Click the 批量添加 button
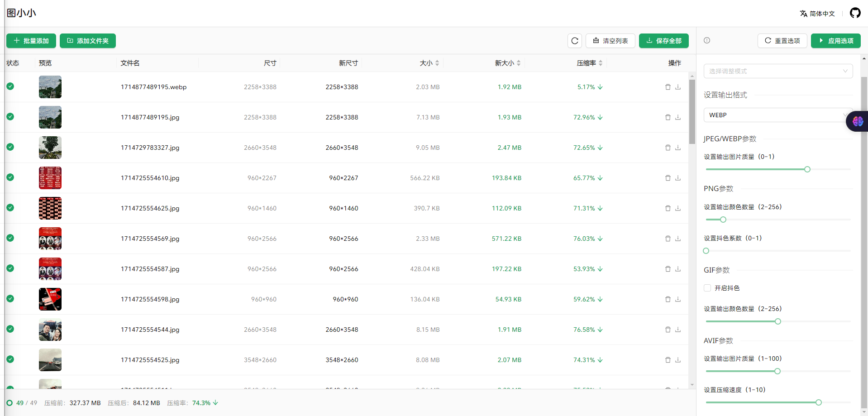868x416 pixels. pyautogui.click(x=31, y=41)
